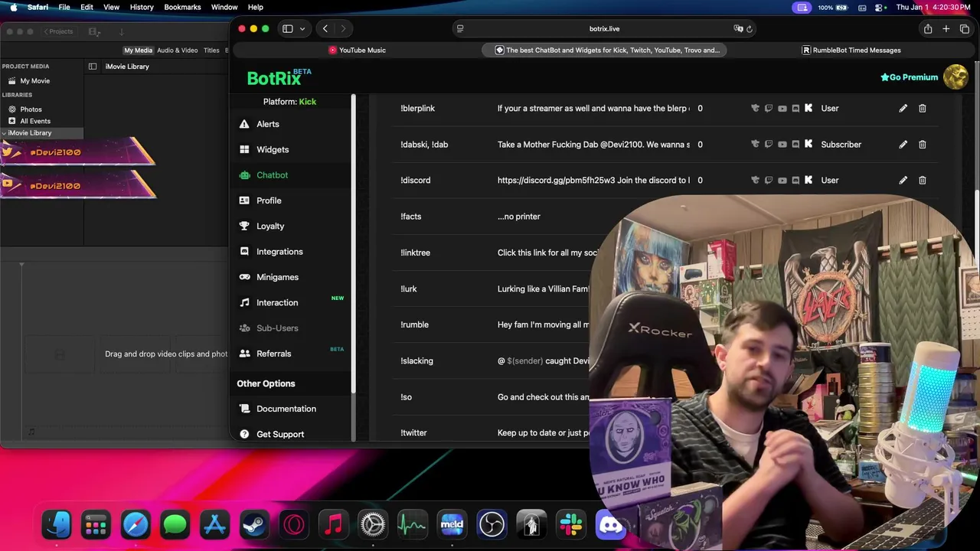Open the Referrals section
Image resolution: width=980 pixels, height=551 pixels.
click(x=273, y=354)
